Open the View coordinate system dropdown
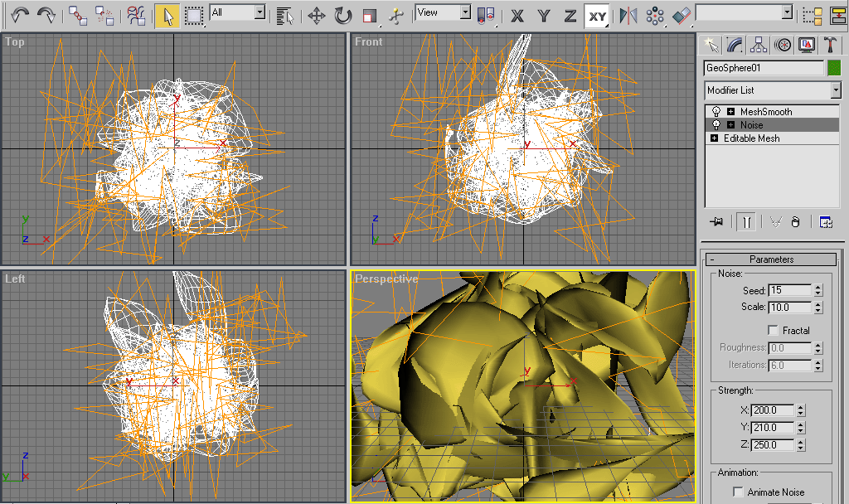The image size is (849, 504). click(465, 12)
